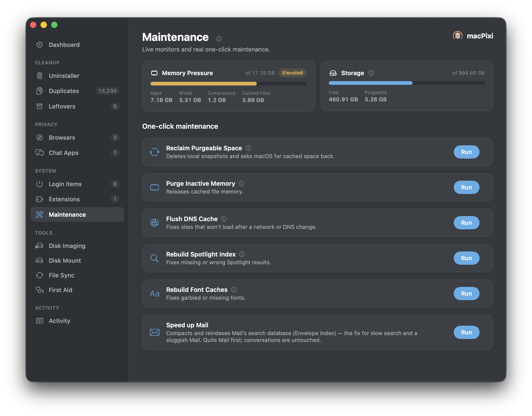Click the drive icon in Storage card

coord(333,73)
